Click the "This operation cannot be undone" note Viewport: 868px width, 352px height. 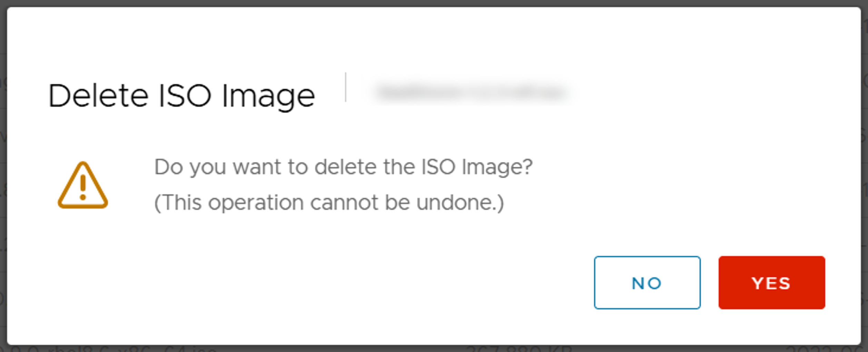click(329, 202)
